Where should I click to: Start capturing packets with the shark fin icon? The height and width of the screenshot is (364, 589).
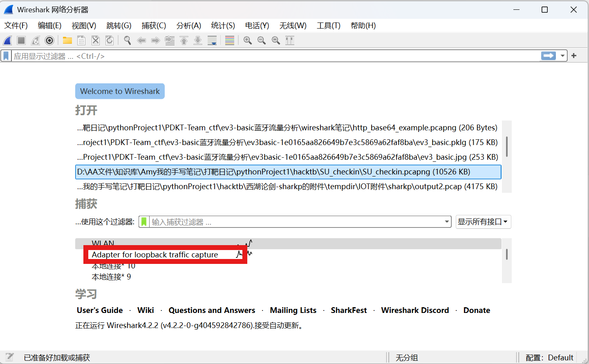7,40
